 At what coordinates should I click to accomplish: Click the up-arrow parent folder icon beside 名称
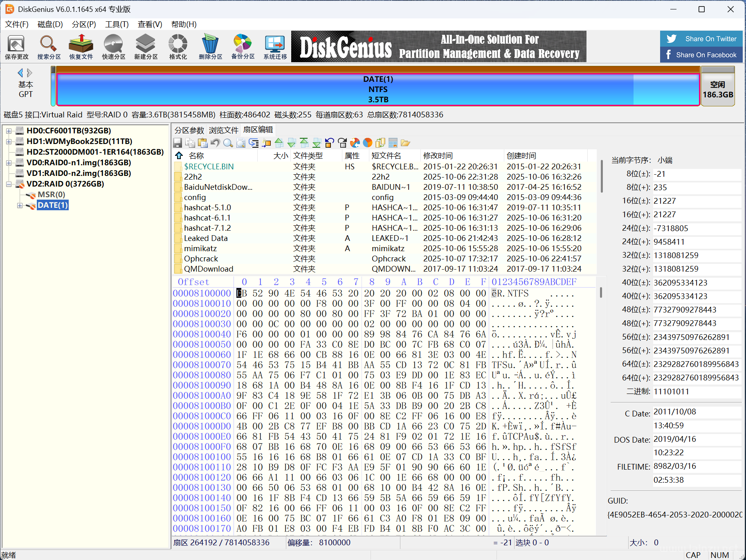pyautogui.click(x=179, y=155)
